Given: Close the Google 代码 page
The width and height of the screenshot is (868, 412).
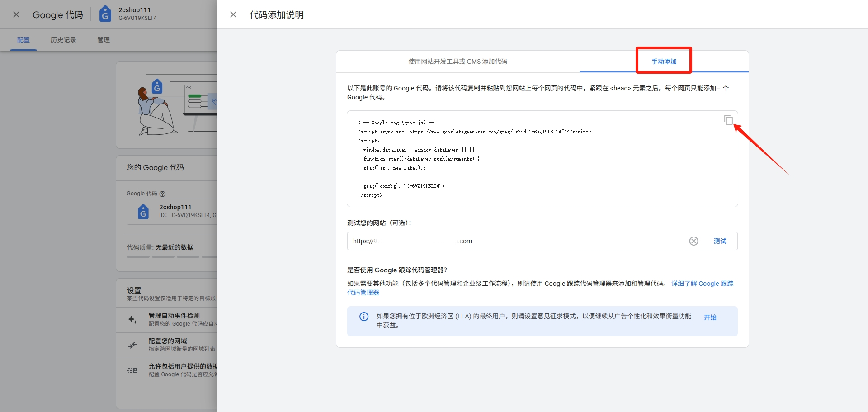Looking at the screenshot, I should 16,14.
